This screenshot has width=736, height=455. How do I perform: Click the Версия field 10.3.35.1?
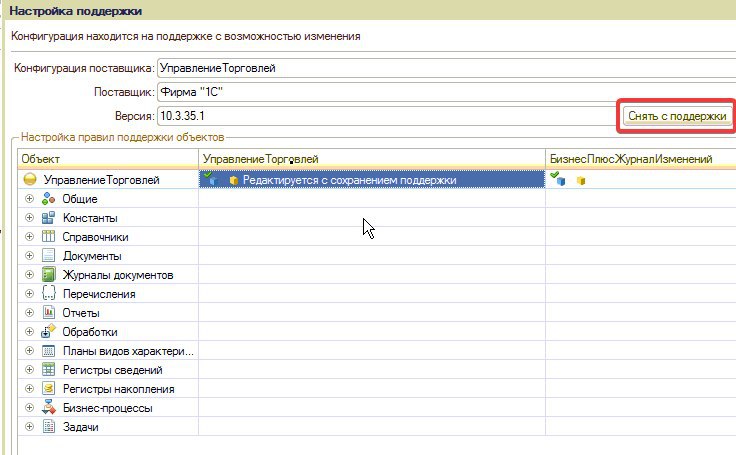(x=386, y=116)
